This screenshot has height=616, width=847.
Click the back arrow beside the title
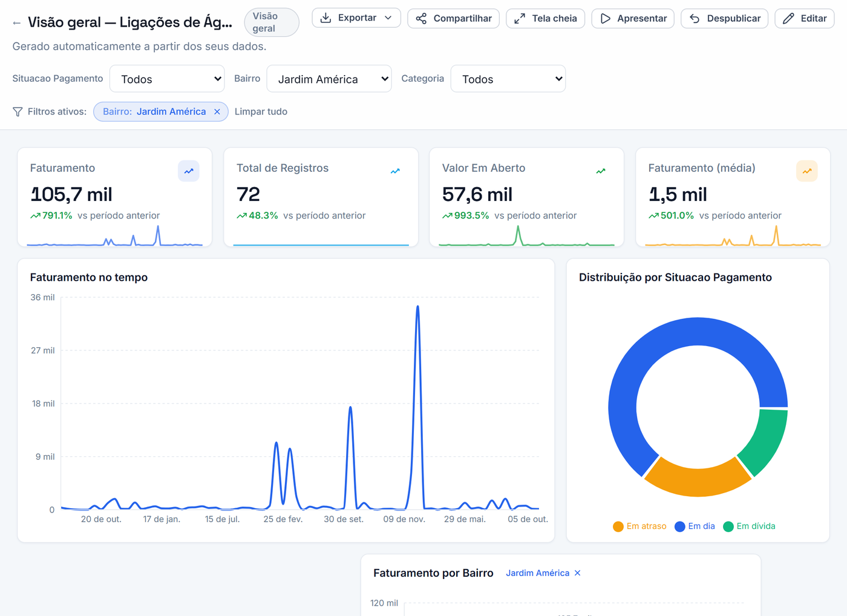pos(16,23)
